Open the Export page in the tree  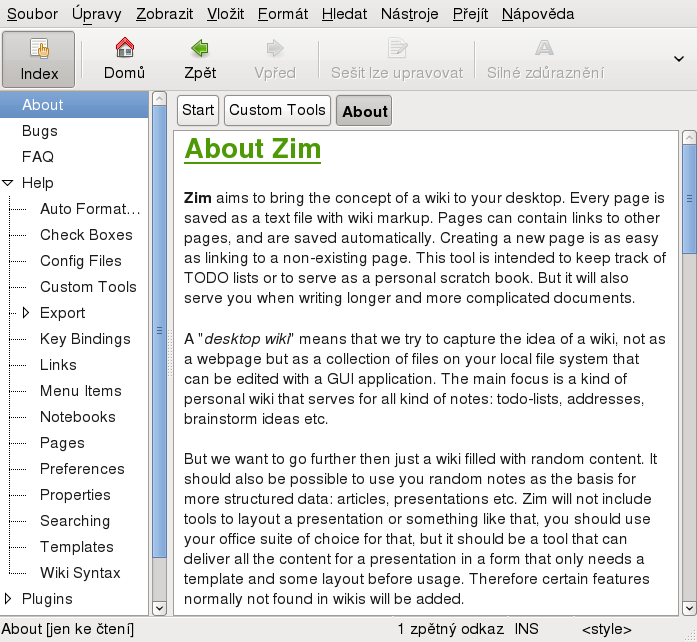click(x=62, y=313)
